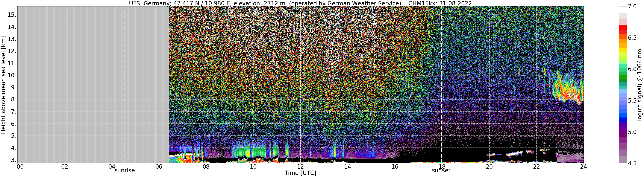
Task: Click the '15.' height axis tick label
Action: (x=12, y=15)
